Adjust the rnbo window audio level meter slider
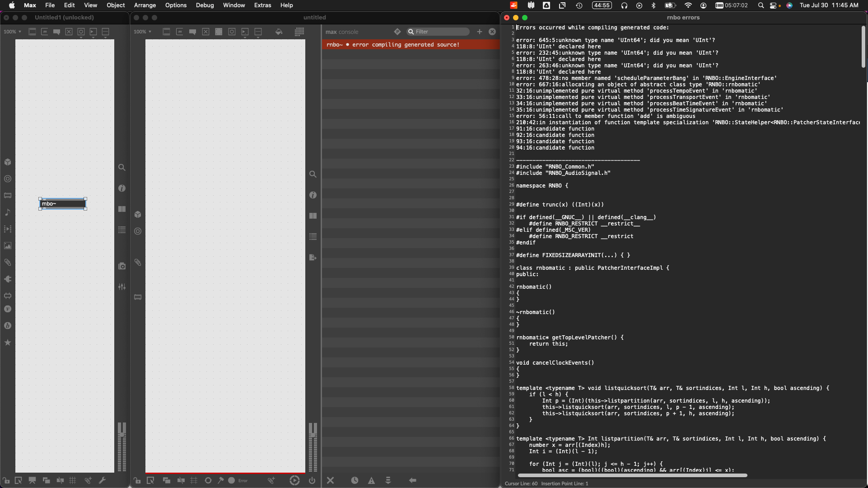This screenshot has height=488, width=868. tap(313, 447)
